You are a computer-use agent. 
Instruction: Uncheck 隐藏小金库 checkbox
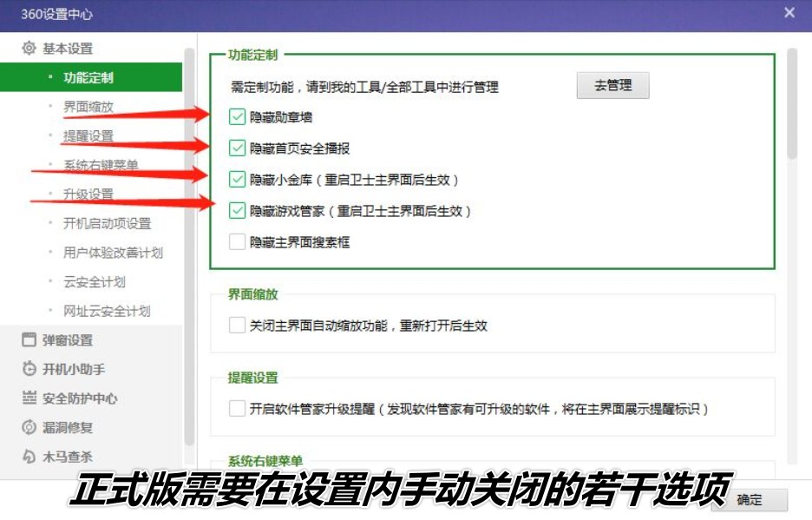237,180
